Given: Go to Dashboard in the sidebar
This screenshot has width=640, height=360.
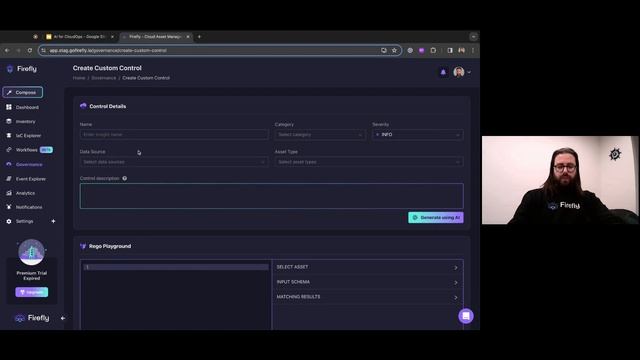Looking at the screenshot, I should pos(27,107).
